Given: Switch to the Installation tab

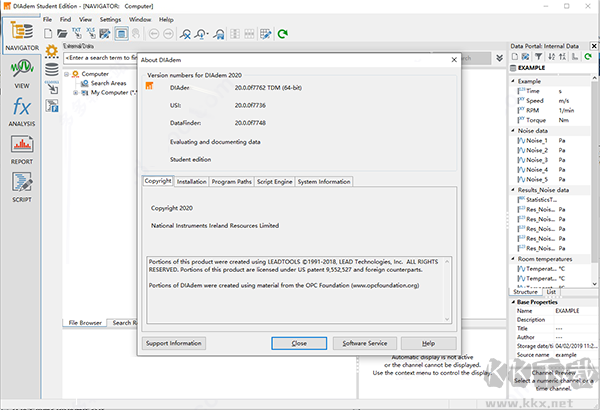Looking at the screenshot, I should point(192,182).
